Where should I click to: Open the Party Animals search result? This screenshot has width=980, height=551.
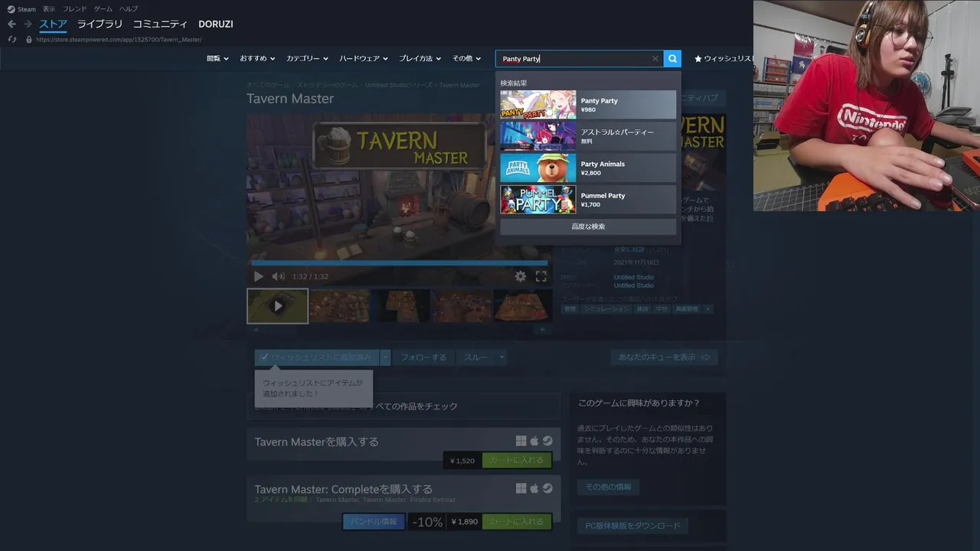[588, 168]
